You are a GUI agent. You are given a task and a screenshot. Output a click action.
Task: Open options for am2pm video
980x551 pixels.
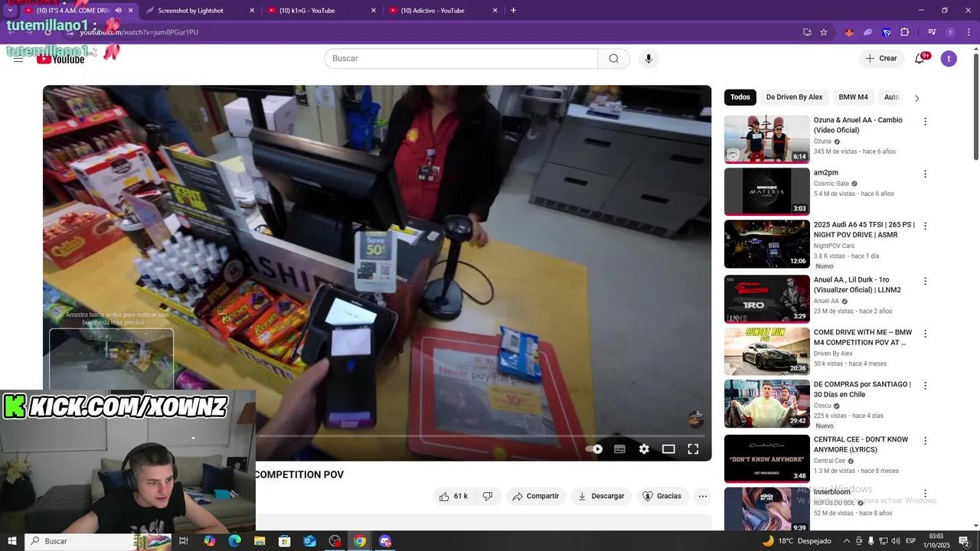tap(925, 174)
